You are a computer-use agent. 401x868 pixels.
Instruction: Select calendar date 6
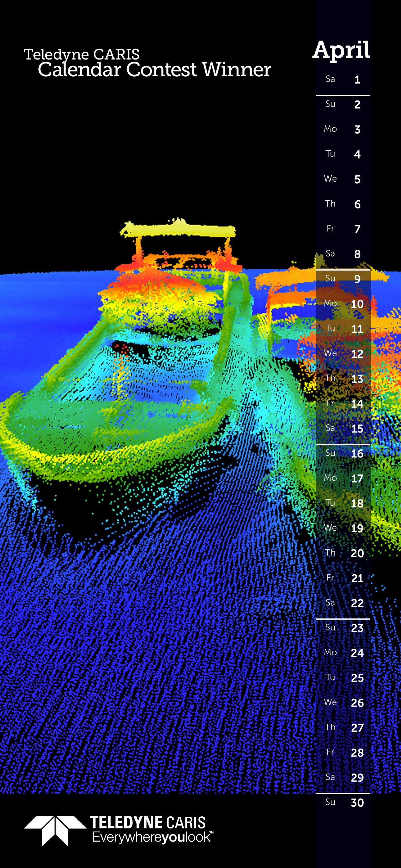point(357,204)
